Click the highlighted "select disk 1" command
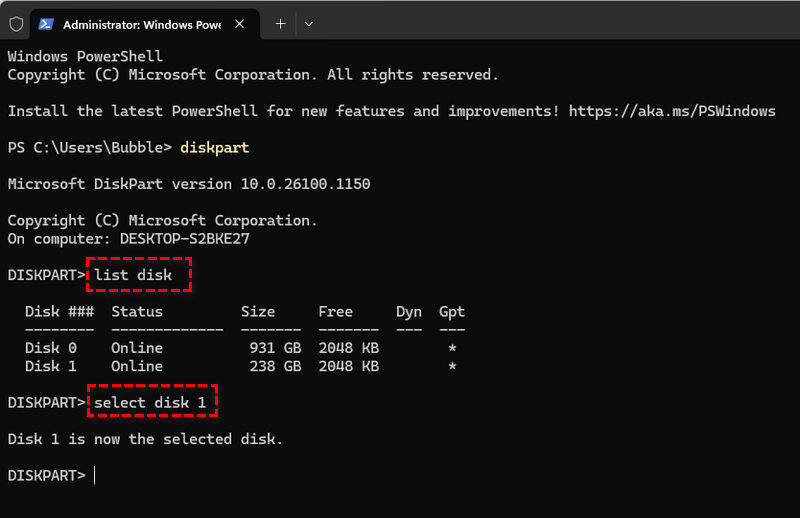 tap(152, 403)
